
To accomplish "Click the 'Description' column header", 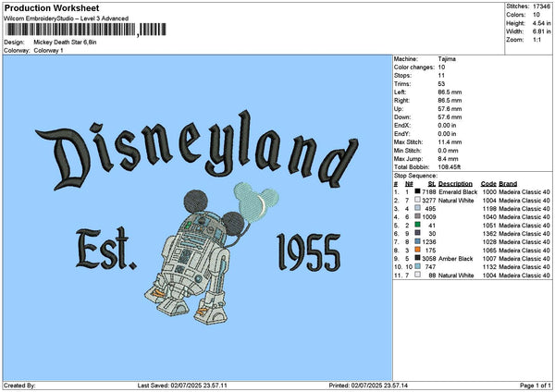I will [455, 184].
